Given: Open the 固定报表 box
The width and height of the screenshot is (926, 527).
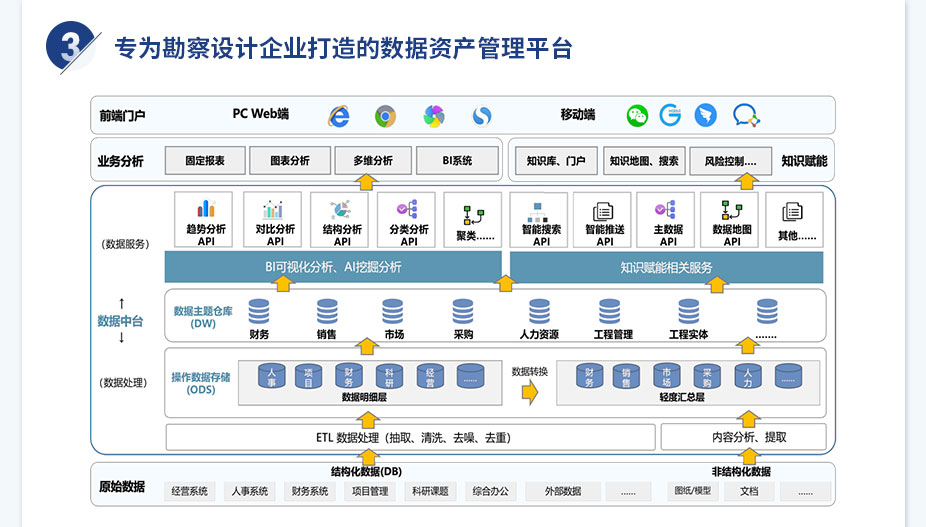Looking at the screenshot, I should click(x=204, y=161).
